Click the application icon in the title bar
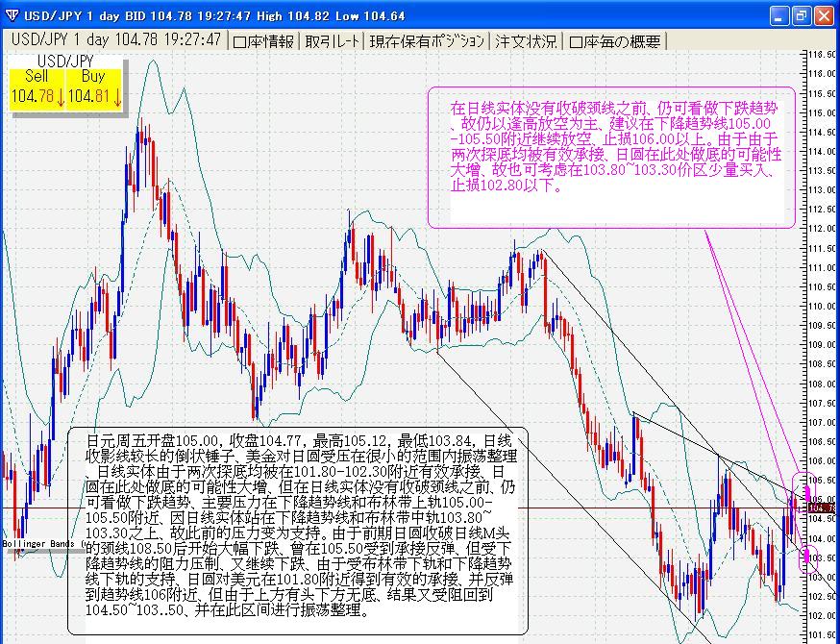Viewport: 840px width, 644px height. [x=12, y=15]
